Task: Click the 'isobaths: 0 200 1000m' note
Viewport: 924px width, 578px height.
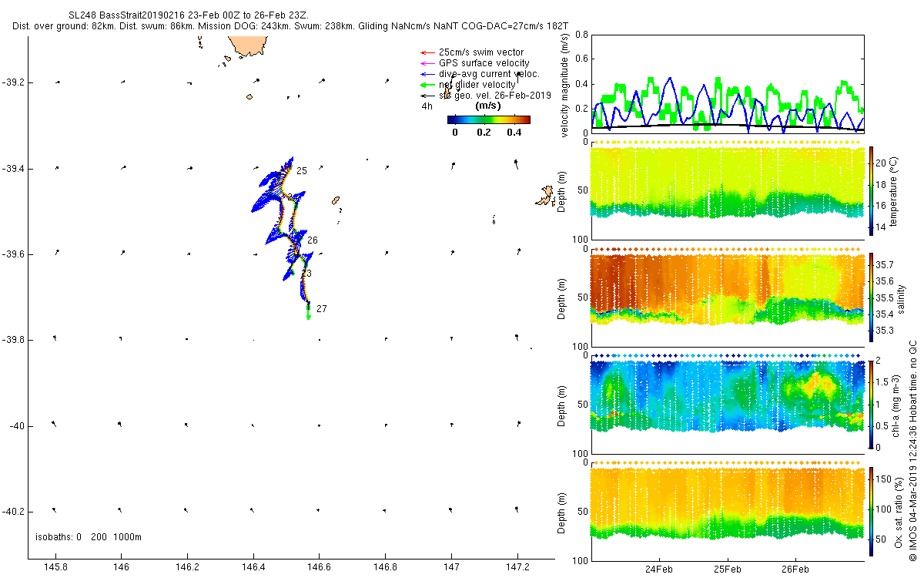Action: click(89, 537)
